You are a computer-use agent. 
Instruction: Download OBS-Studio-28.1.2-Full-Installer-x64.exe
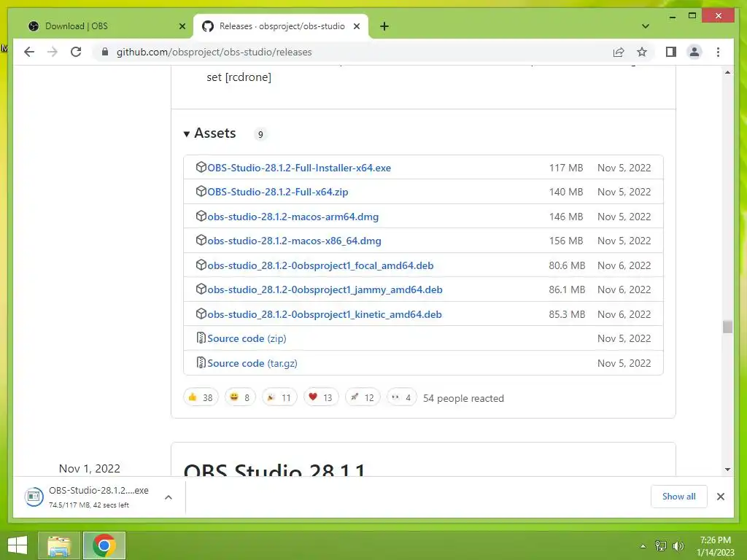click(298, 168)
